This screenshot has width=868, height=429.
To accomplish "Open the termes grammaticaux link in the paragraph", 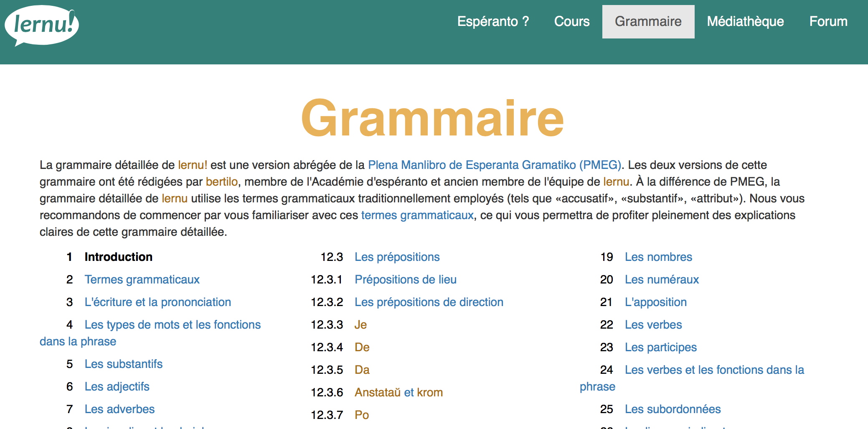I will 417,215.
